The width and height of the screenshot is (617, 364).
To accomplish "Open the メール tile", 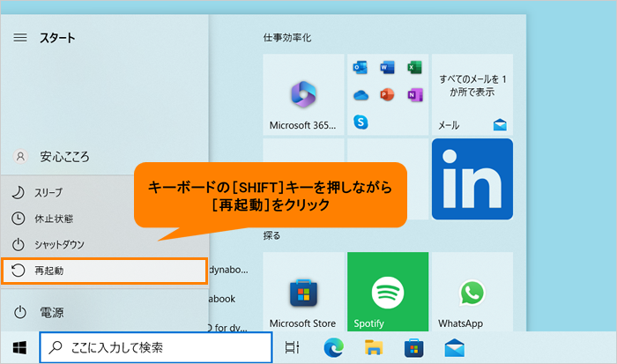I will pos(472,94).
